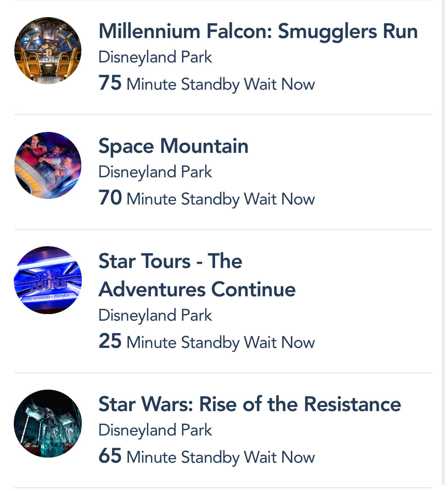448x491 pixels.
Task: Select the Space Mountain title
Action: point(173,146)
